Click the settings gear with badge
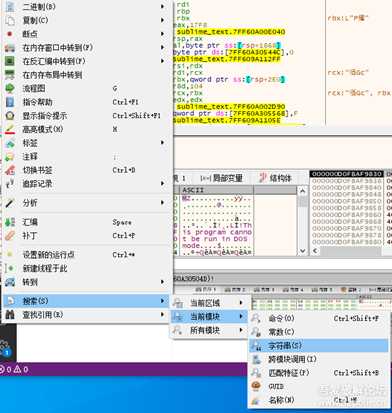392x413 pixels. tap(5, 347)
